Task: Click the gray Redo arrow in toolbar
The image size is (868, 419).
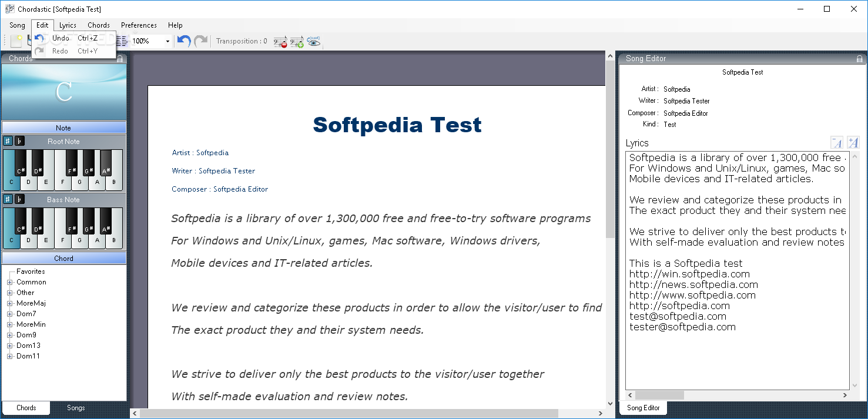Action: [x=201, y=41]
